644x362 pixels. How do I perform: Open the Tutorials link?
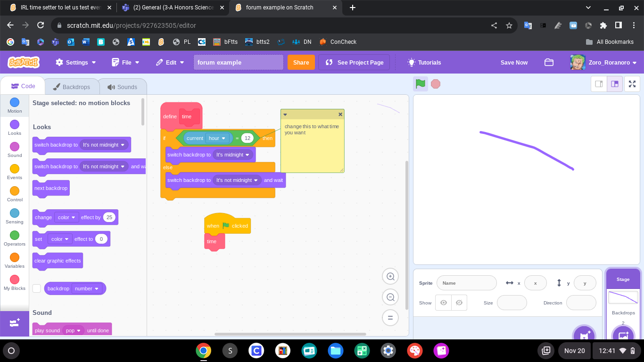[424, 62]
